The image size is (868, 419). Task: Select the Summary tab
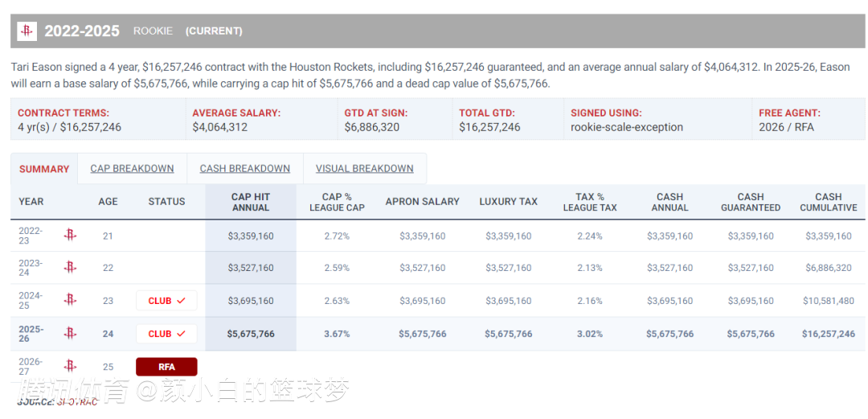tap(44, 169)
